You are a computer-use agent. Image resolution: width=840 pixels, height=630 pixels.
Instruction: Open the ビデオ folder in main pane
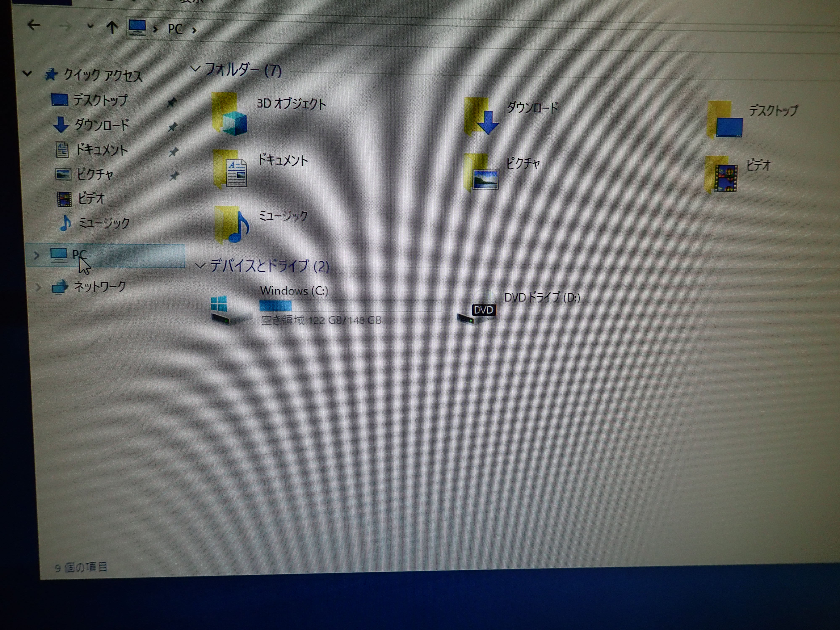tap(722, 175)
